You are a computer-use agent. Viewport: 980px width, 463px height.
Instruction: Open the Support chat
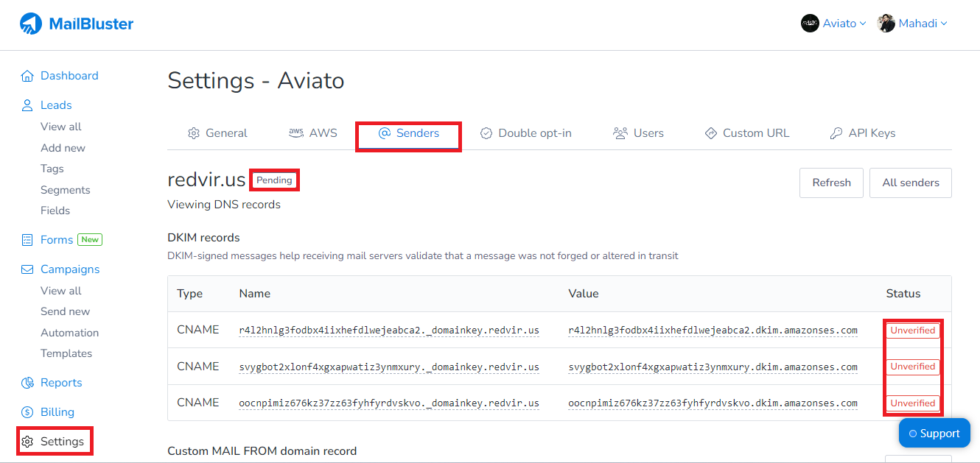[934, 433]
